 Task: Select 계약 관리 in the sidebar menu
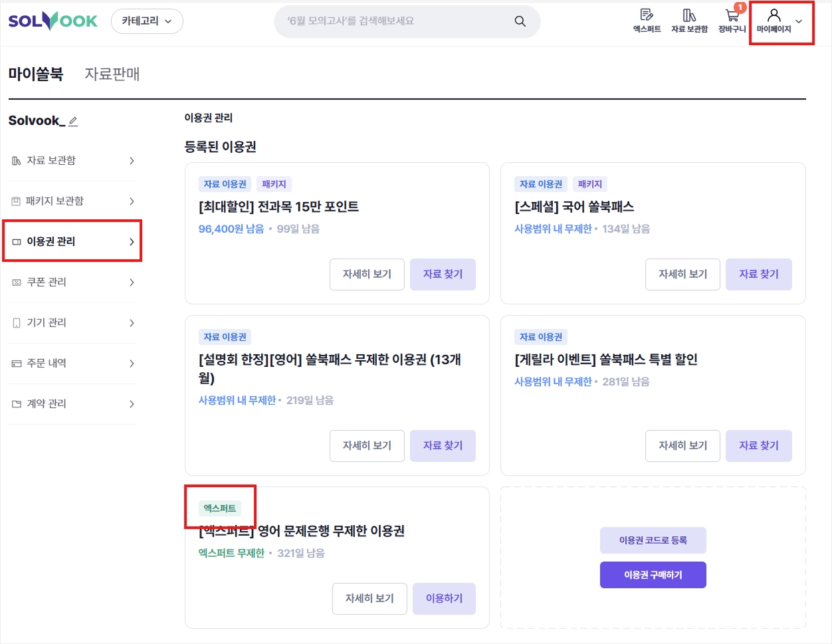click(72, 404)
